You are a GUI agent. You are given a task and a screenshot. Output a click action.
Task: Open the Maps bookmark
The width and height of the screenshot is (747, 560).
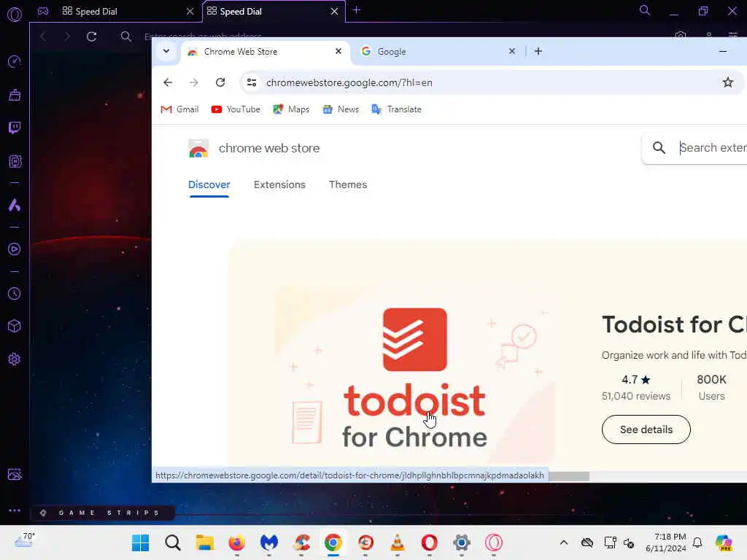point(291,109)
